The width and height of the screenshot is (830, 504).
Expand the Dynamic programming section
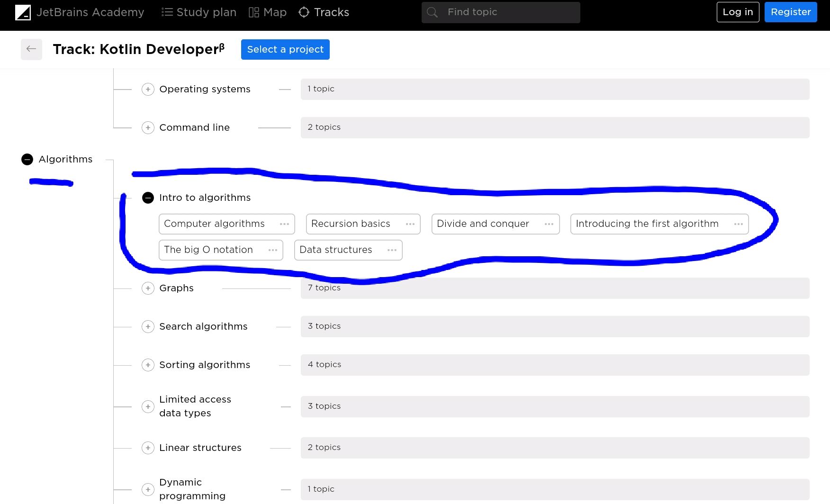(148, 490)
